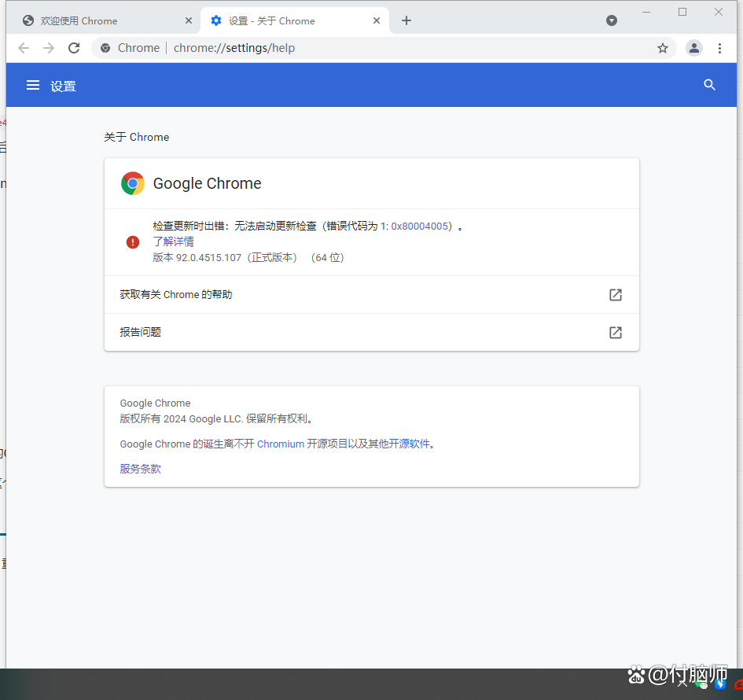This screenshot has width=743, height=700.
Task: Open the Chrome three-dot menu
Action: [719, 48]
